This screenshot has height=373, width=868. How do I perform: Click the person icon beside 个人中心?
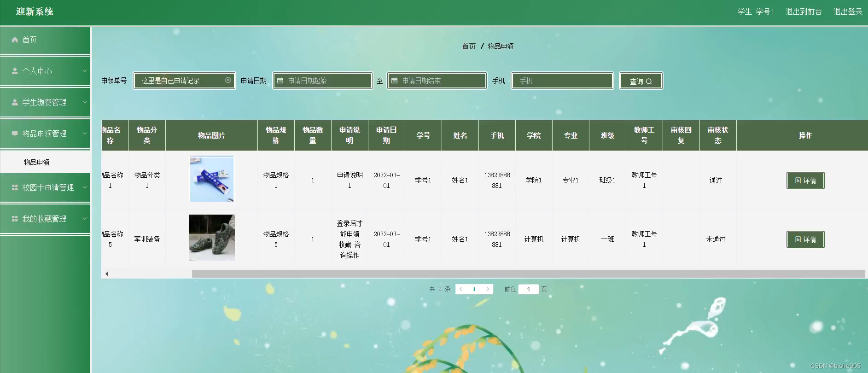coord(15,71)
